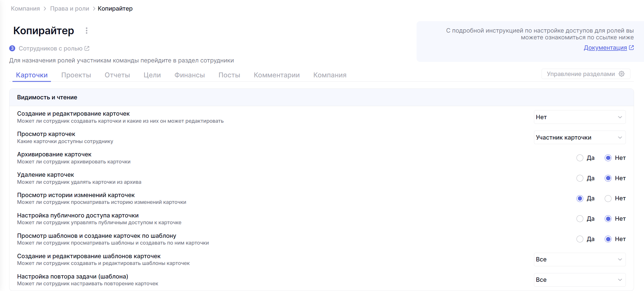
Task: Switch to the Проекты tab
Action: click(76, 75)
